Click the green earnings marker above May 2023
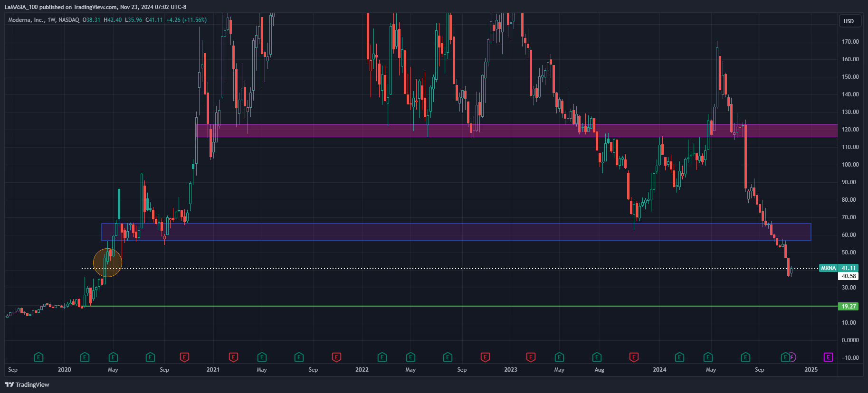 pos(559,357)
